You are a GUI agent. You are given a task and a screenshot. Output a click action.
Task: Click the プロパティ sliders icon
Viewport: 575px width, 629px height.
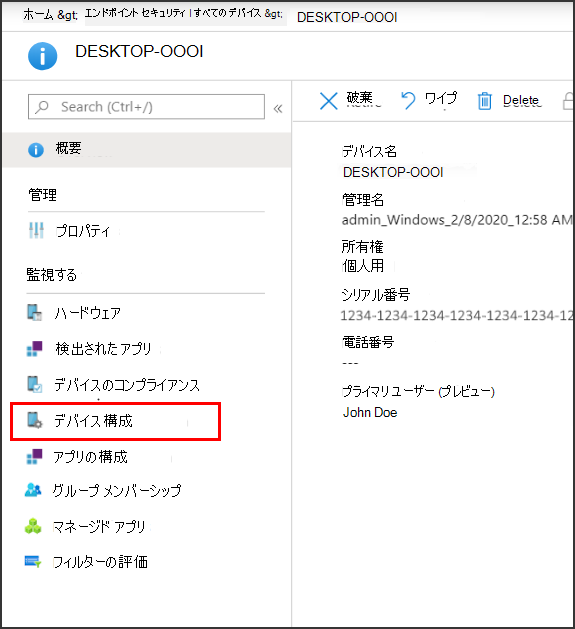[x=36, y=230]
